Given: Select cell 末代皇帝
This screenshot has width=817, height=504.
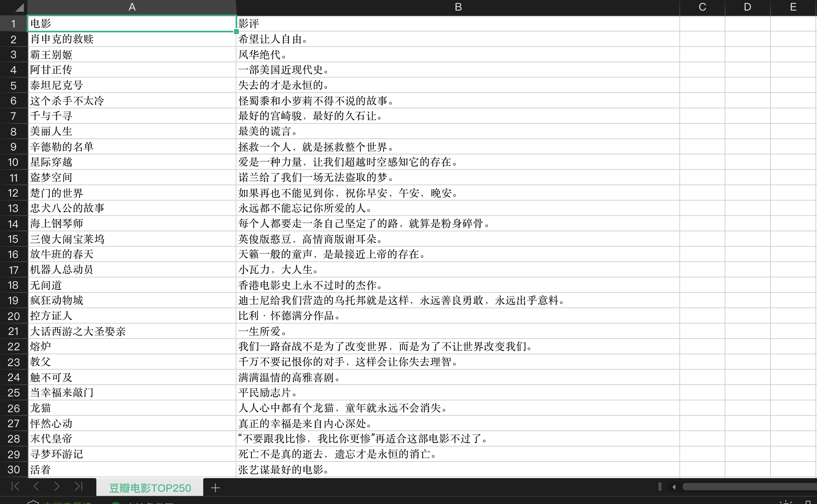Looking at the screenshot, I should (132, 439).
